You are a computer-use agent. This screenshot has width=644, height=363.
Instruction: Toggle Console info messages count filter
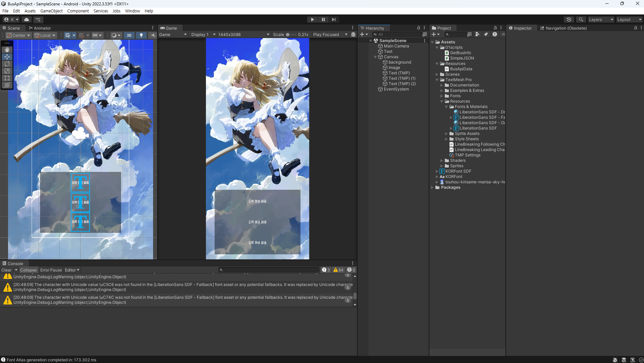[x=326, y=270]
